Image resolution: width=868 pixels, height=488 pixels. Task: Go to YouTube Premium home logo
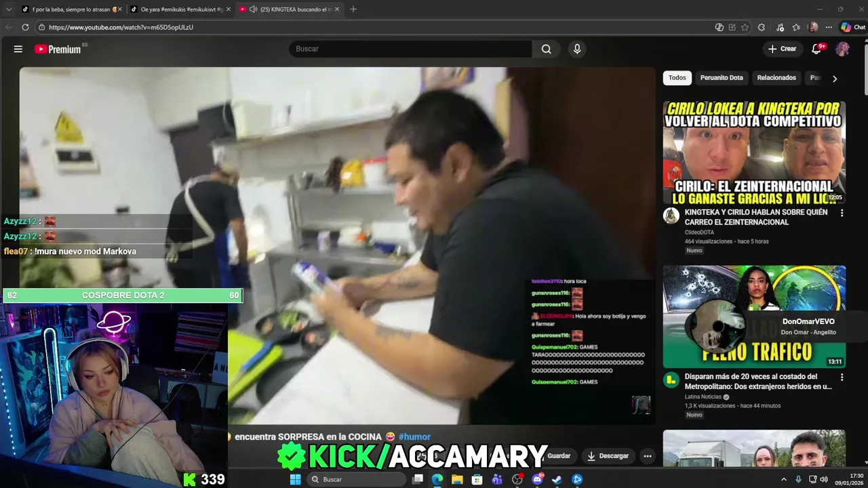click(x=58, y=49)
